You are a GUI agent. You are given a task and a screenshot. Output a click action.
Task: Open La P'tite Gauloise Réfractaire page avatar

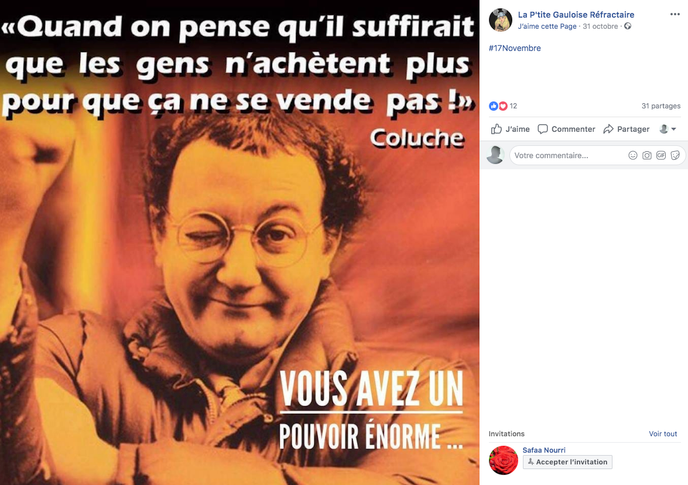pos(501,20)
